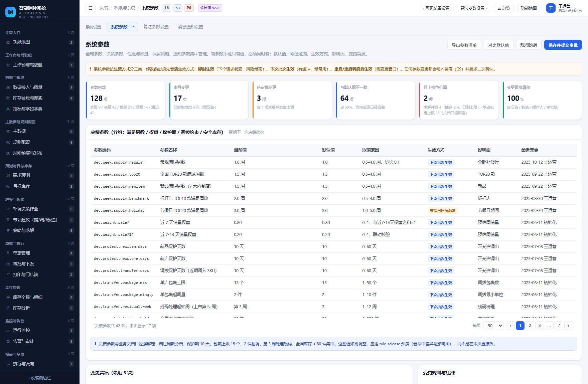The width and height of the screenshot is (588, 384).
Task: Click the 演 glyph icon beside 规则预演与发布
Action: 8,153
